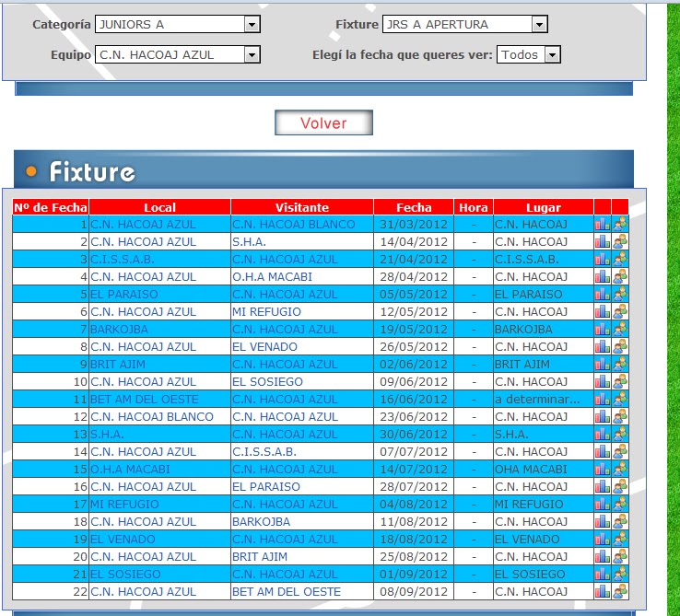Open S.H.A. visitor link in row 2
This screenshot has height=616, width=680.
pos(249,241)
